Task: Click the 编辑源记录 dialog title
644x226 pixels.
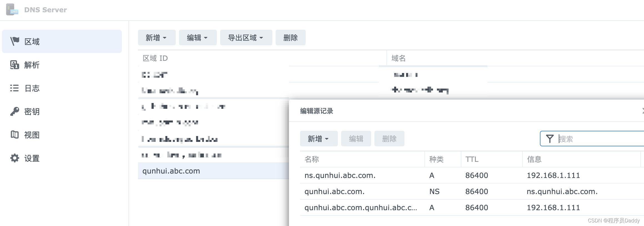Action: [x=316, y=111]
